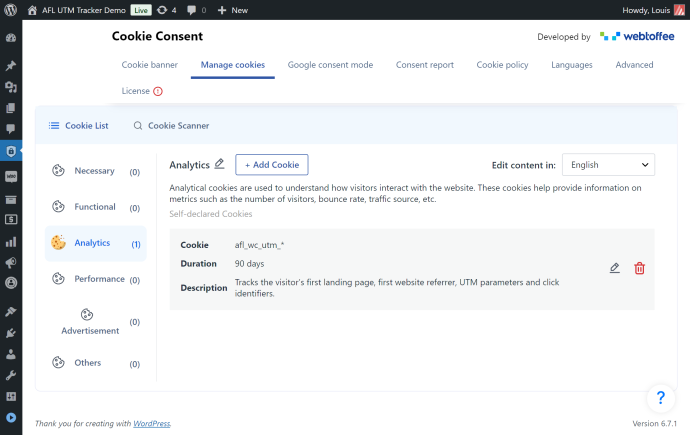Switch to Cookie Scanner sub-tab
The image size is (690, 435).
pos(171,126)
